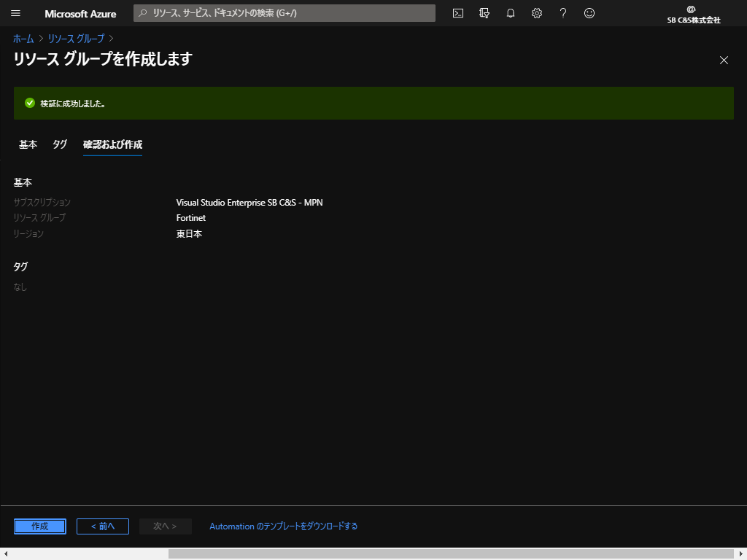Click the scrollbar left arrow
This screenshot has height=560, width=747.
click(x=6, y=553)
